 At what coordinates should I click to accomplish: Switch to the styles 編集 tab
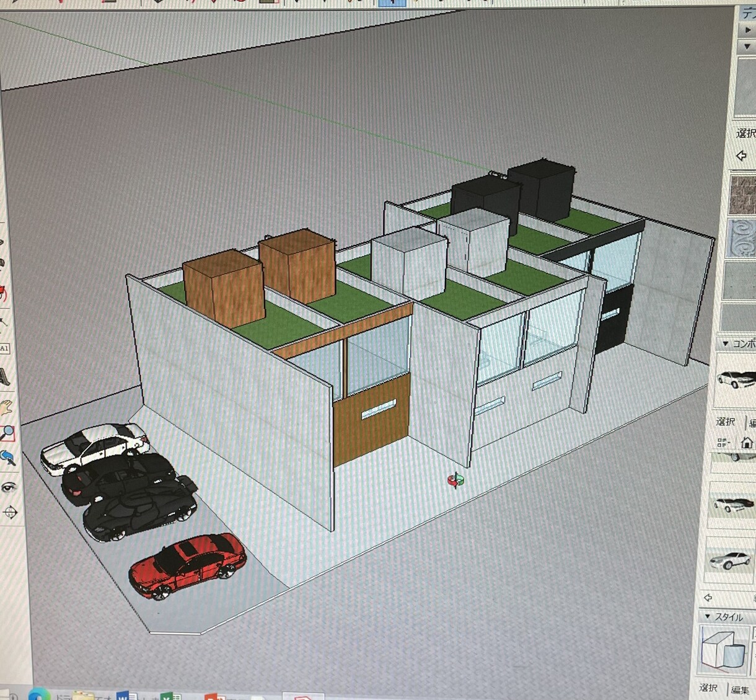(x=740, y=689)
